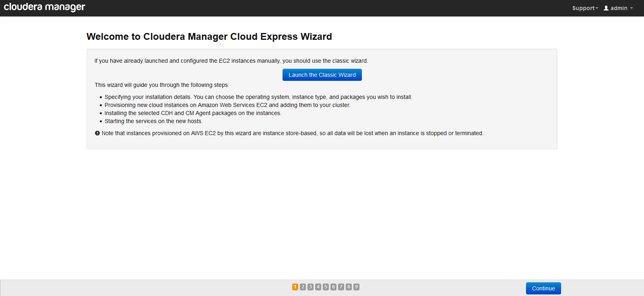Open the admin user dropdown
The width and height of the screenshot is (644, 296).
click(618, 8)
